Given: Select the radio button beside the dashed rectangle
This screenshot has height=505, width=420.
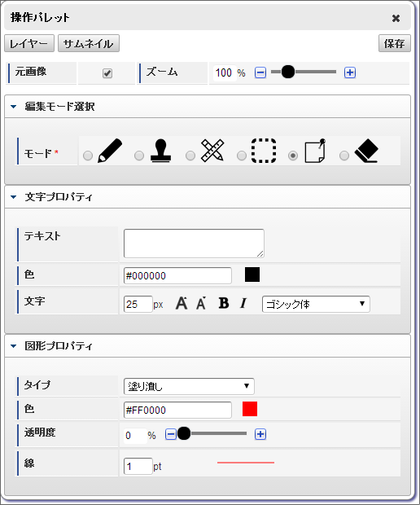Looking at the screenshot, I should [x=242, y=156].
